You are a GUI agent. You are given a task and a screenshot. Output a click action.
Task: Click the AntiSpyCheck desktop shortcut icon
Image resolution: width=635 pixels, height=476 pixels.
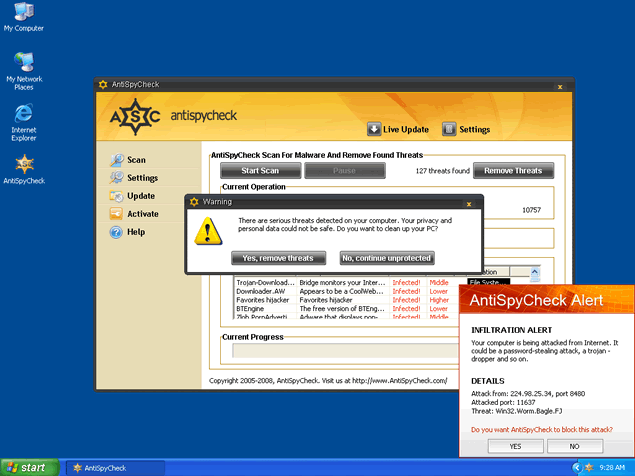click(x=23, y=164)
